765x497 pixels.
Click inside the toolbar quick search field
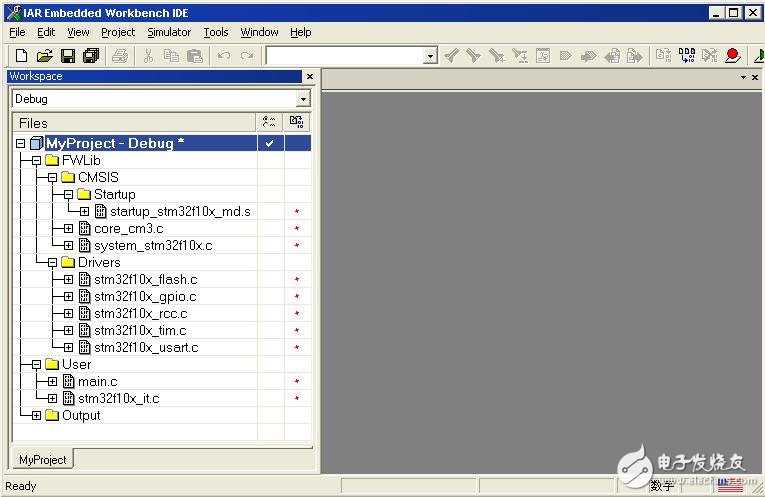[345, 56]
